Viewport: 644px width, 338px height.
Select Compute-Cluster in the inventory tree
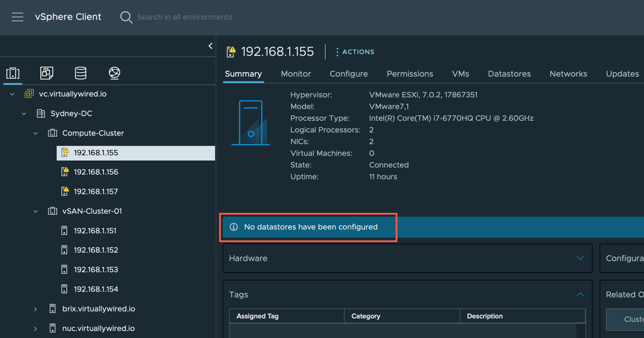click(93, 133)
